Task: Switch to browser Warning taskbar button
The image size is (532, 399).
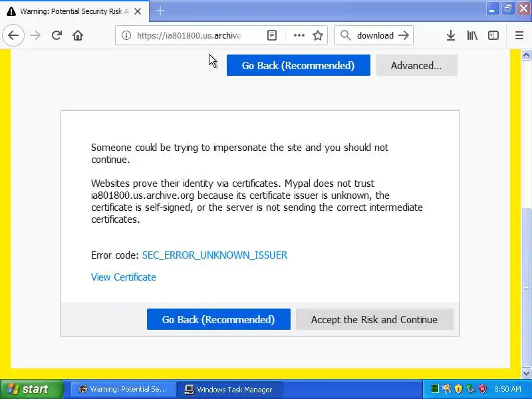Action: point(124,389)
